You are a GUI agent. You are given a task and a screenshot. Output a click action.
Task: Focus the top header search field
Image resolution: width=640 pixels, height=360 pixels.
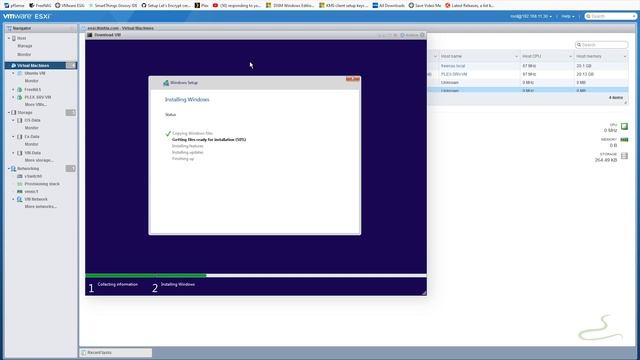610,16
